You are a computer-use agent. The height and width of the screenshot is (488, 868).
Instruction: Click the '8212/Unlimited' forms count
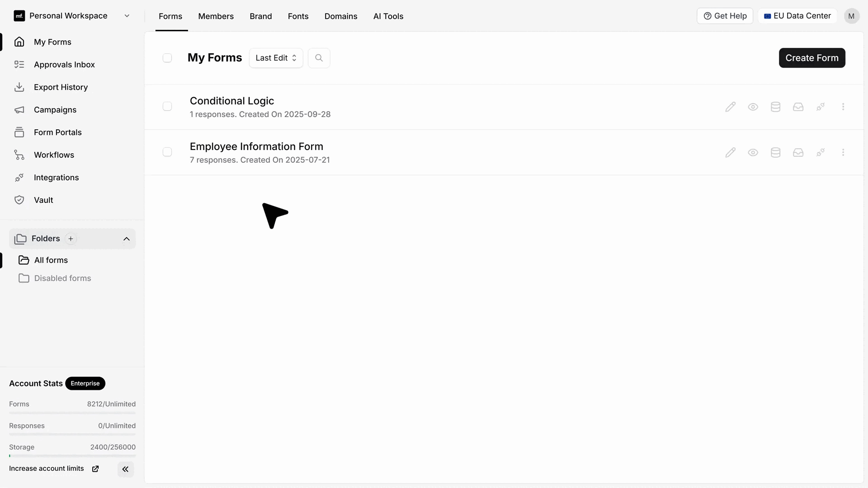pos(111,404)
